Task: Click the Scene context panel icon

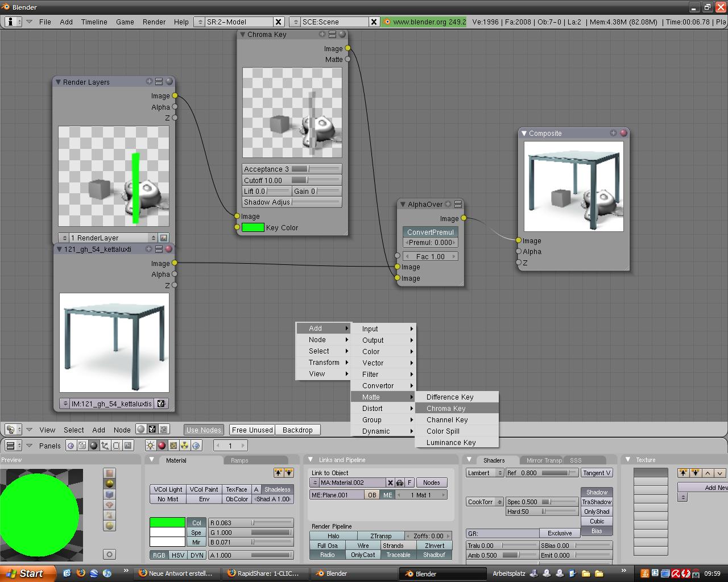Action: (x=128, y=446)
